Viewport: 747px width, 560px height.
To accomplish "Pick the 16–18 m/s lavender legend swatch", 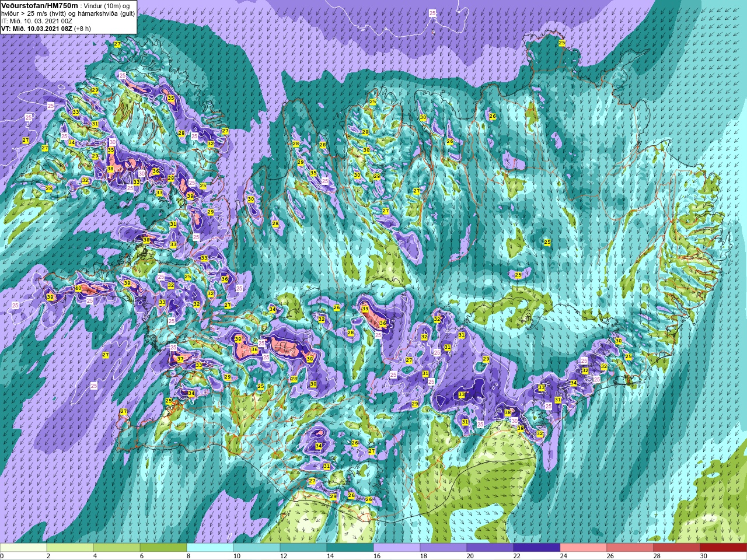I will [397, 548].
